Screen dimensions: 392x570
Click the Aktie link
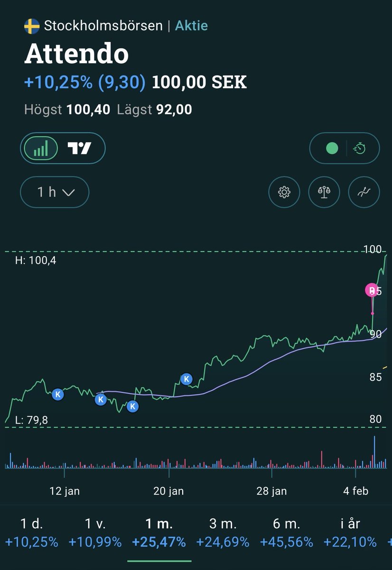191,26
